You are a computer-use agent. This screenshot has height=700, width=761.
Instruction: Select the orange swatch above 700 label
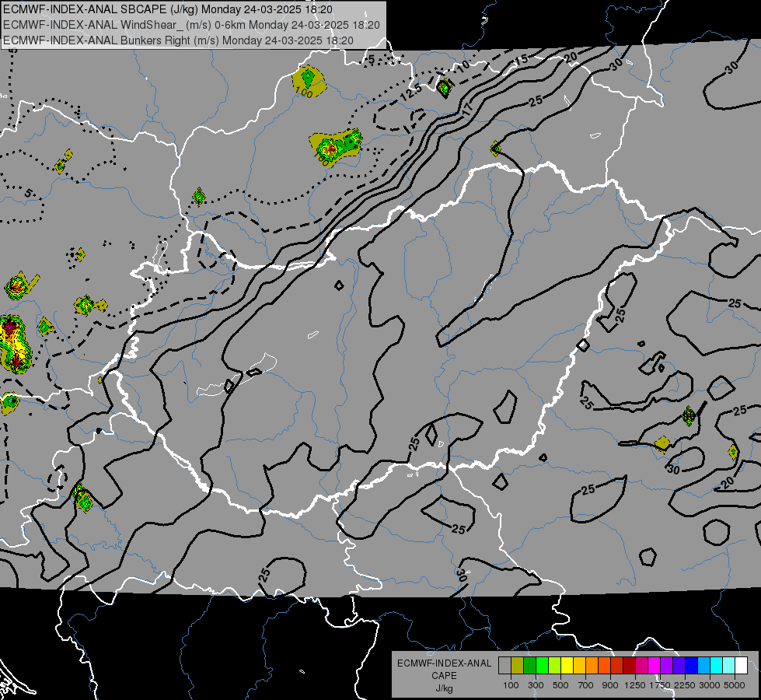point(592,666)
